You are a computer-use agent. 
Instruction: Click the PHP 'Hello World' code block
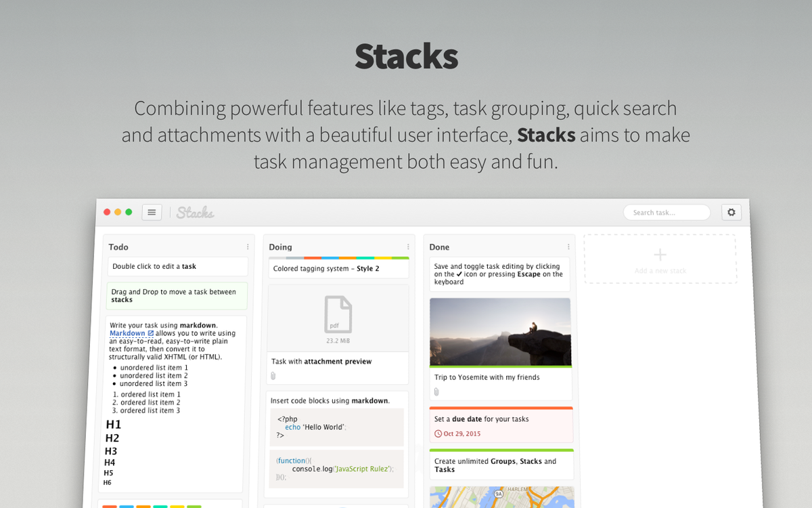337,427
